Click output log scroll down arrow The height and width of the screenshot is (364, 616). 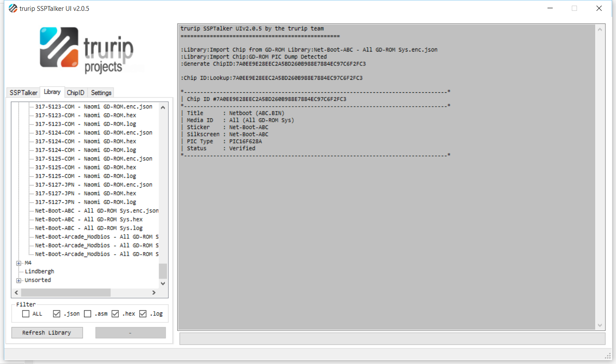pyautogui.click(x=600, y=325)
